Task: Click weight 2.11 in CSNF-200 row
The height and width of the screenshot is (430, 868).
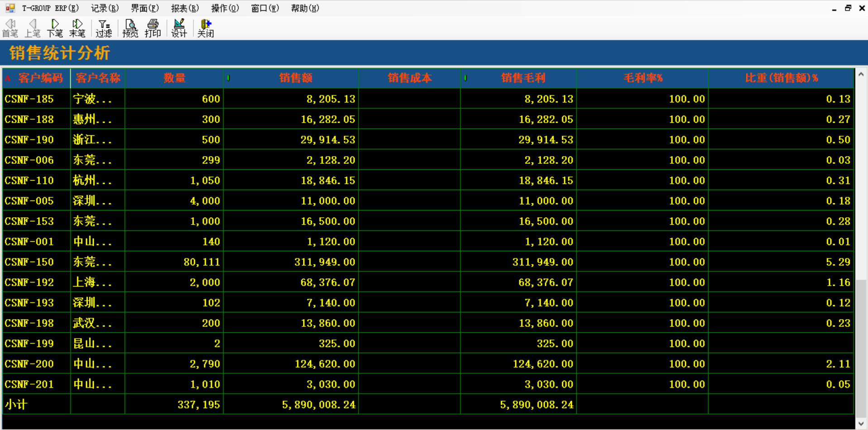Action: (x=838, y=364)
